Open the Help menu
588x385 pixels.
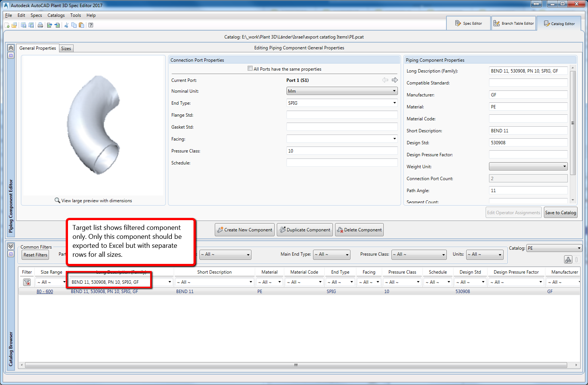point(91,15)
